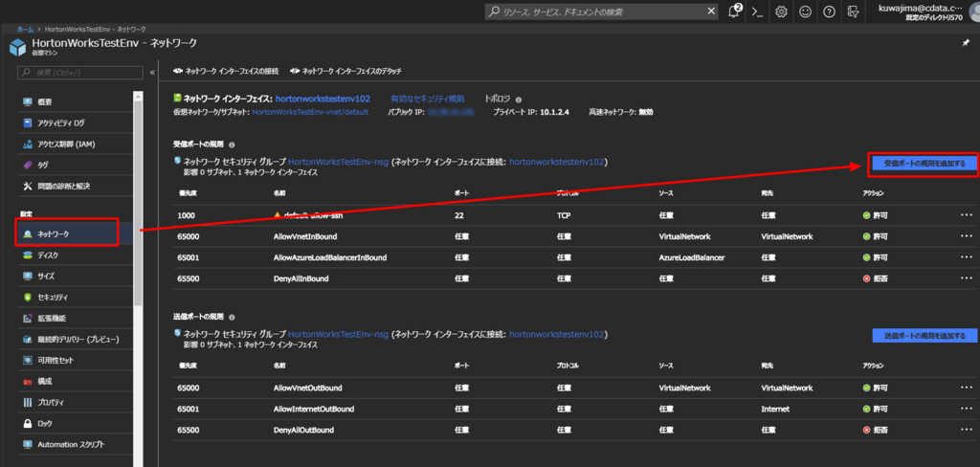Open 問題の診断と解決 in the sidebar
The height and width of the screenshot is (467, 980).
[75, 187]
